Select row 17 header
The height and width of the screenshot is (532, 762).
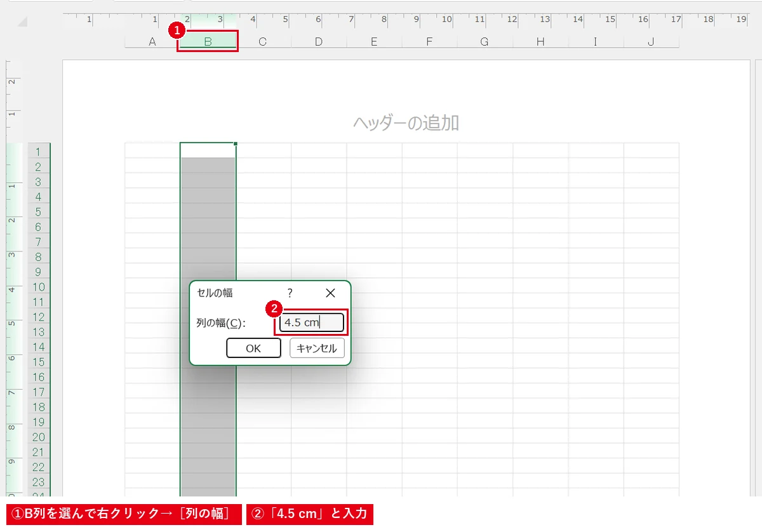click(39, 392)
